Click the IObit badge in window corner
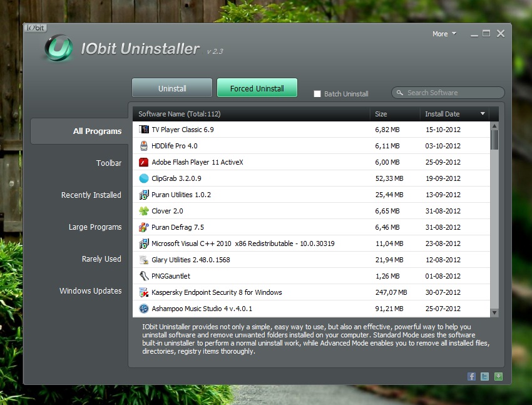 [x=35, y=28]
